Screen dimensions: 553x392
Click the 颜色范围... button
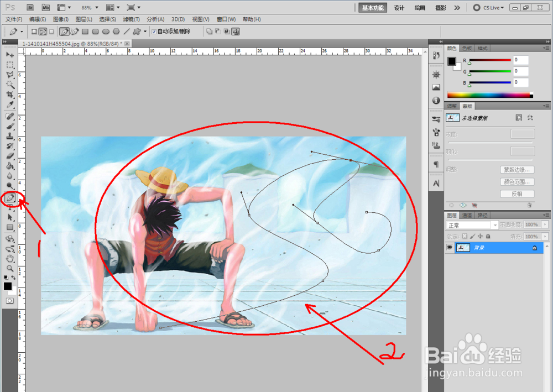click(x=517, y=182)
